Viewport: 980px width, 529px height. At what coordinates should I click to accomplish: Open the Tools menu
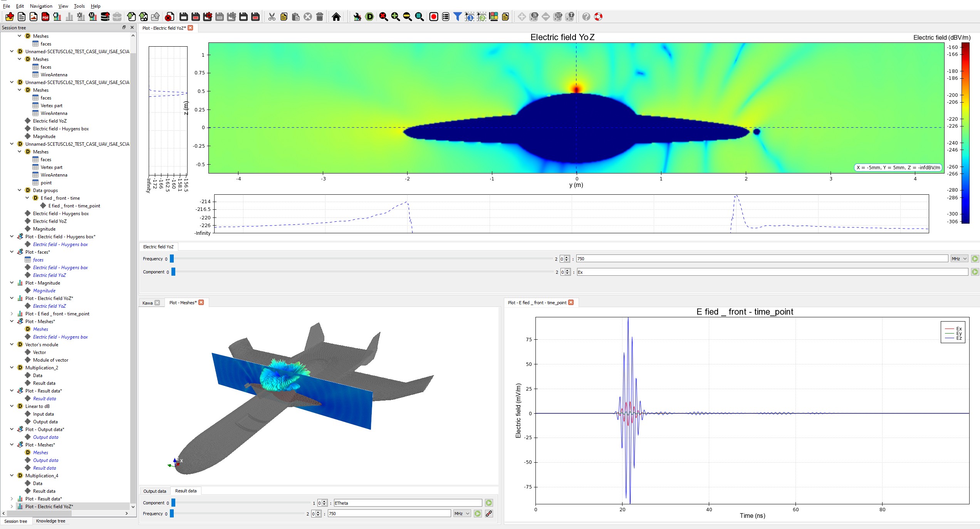pyautogui.click(x=79, y=6)
